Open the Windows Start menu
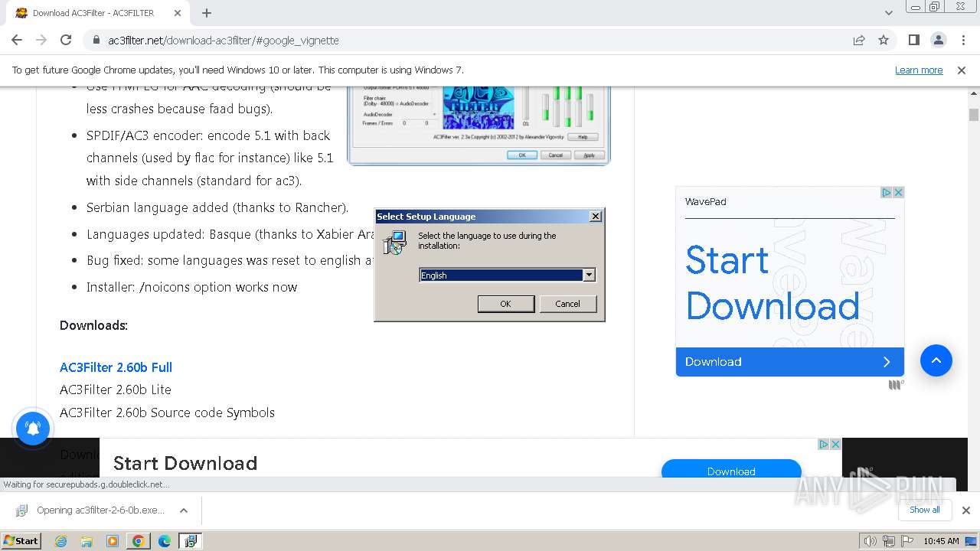 point(21,540)
